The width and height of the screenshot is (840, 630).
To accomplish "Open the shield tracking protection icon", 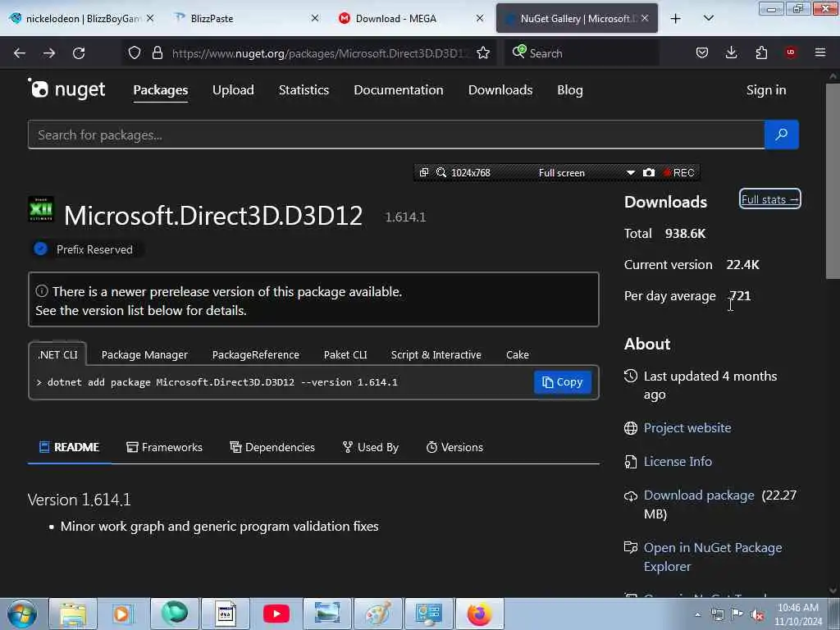I will tap(135, 52).
